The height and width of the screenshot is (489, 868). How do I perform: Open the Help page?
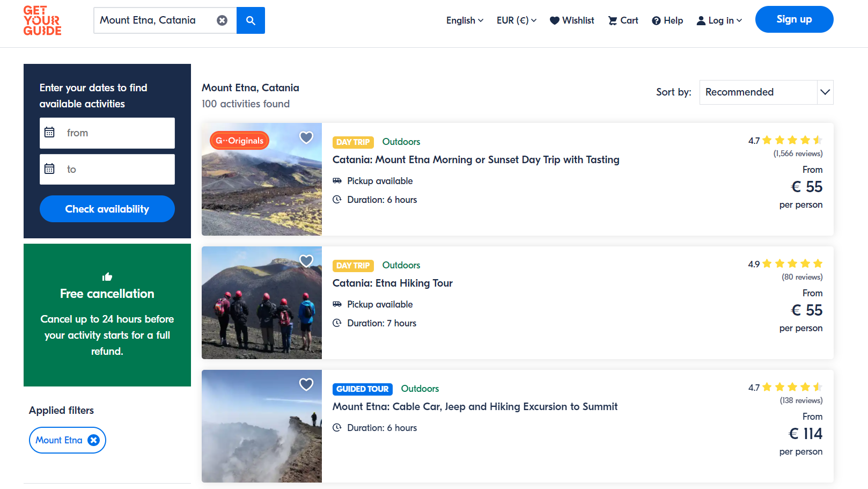pyautogui.click(x=667, y=20)
